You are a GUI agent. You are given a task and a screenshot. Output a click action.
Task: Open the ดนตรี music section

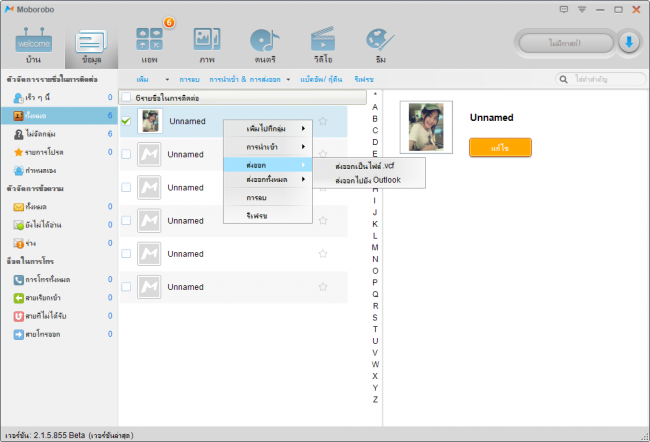click(x=265, y=46)
